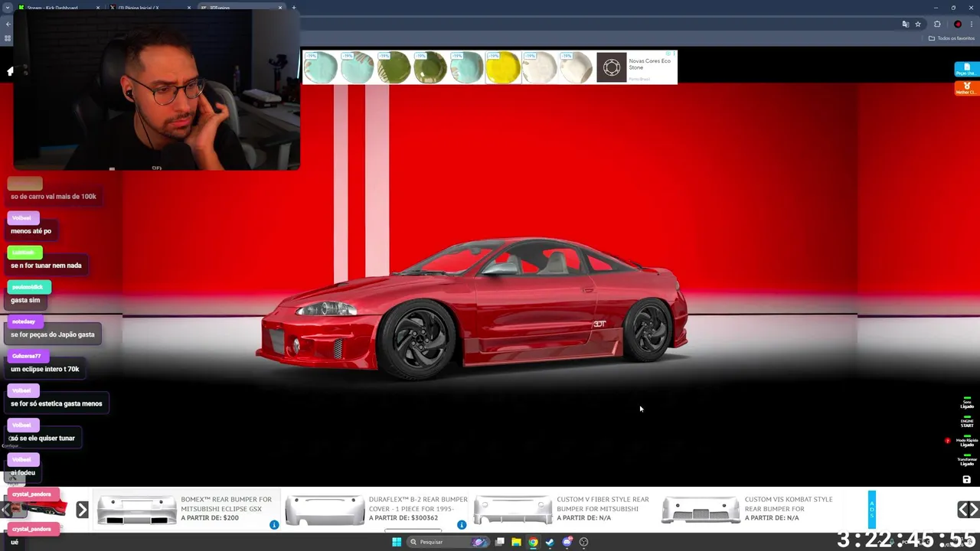
Task: Click the first light teal paint swatch
Action: click(320, 67)
